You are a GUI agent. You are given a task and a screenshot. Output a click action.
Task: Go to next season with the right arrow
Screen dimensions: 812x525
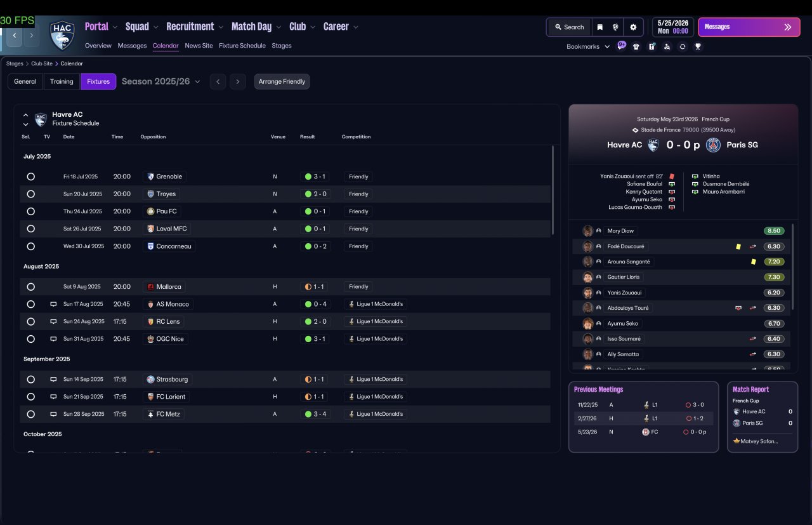click(238, 81)
